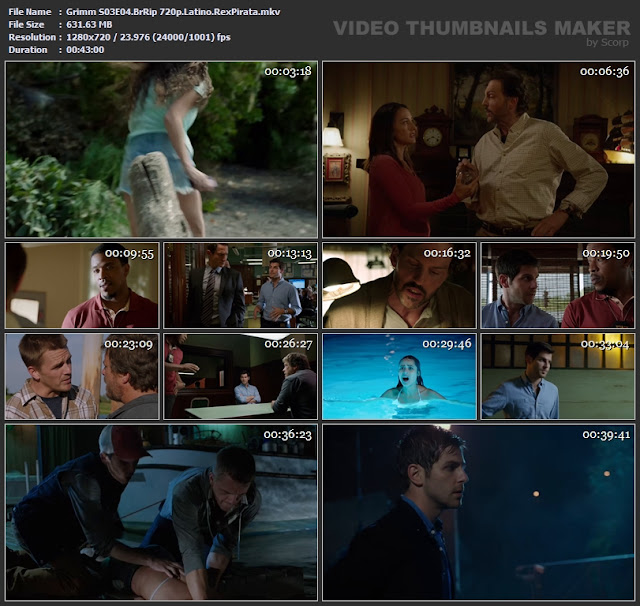Open the boat scene at 00:36:23
The width and height of the screenshot is (640, 606).
(x=161, y=512)
